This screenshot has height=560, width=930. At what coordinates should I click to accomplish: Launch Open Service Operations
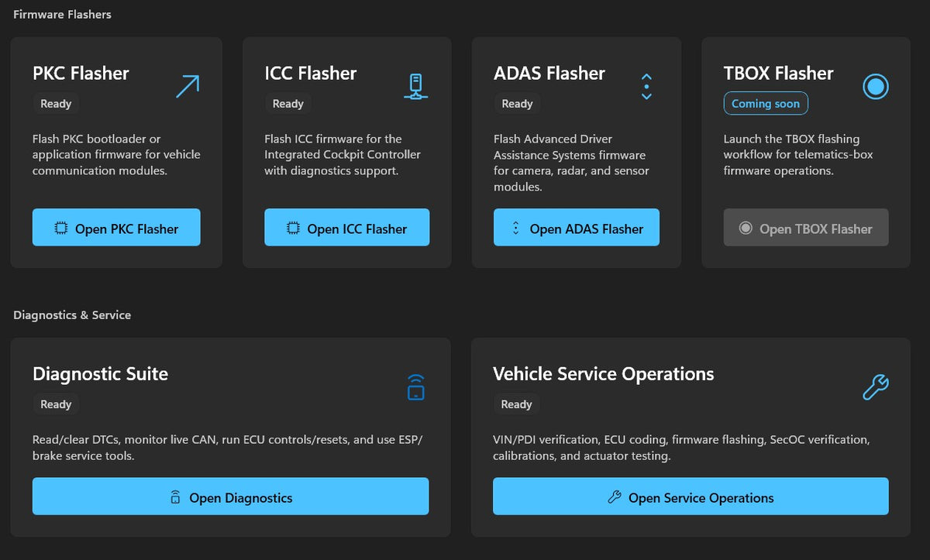tap(691, 496)
